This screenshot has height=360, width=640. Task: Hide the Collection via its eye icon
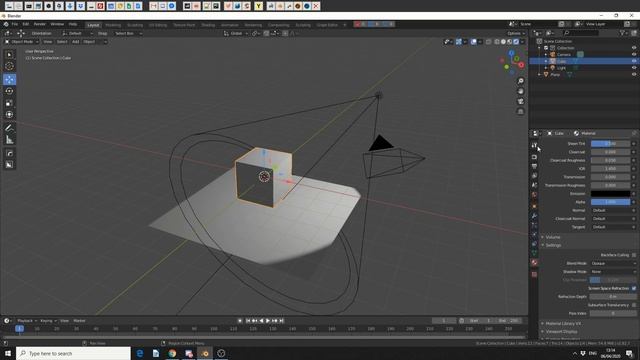[634, 48]
